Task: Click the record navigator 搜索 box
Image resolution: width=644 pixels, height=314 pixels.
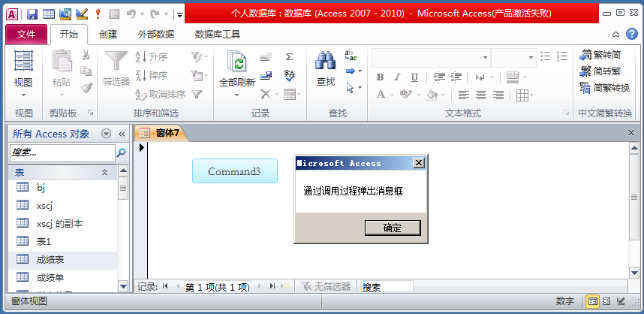Action: point(387,287)
